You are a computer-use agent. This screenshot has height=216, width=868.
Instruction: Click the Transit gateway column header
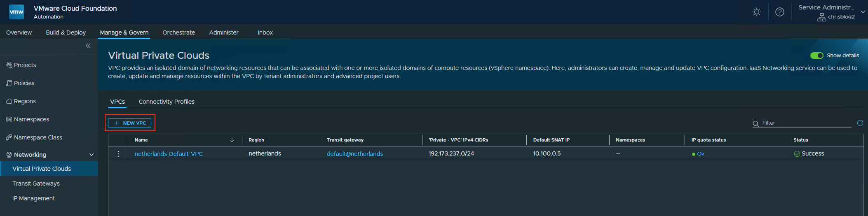[x=345, y=140]
